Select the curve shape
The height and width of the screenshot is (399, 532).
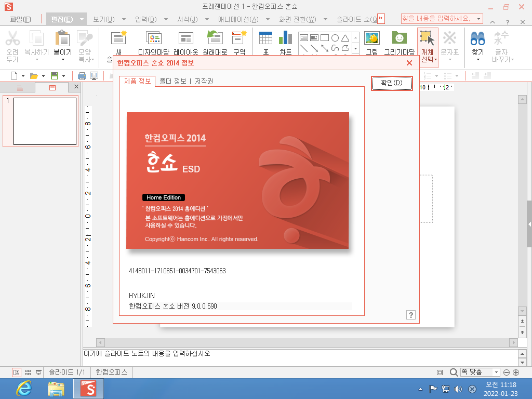tap(335, 48)
